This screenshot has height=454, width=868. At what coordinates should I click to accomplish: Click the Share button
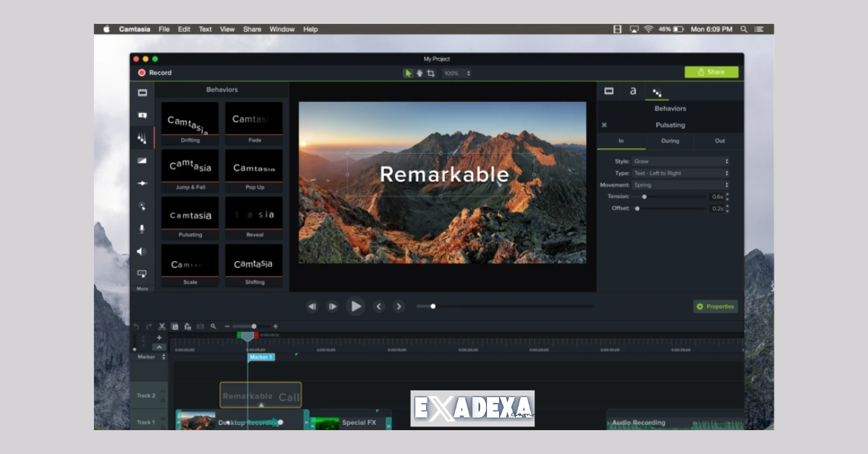point(712,72)
